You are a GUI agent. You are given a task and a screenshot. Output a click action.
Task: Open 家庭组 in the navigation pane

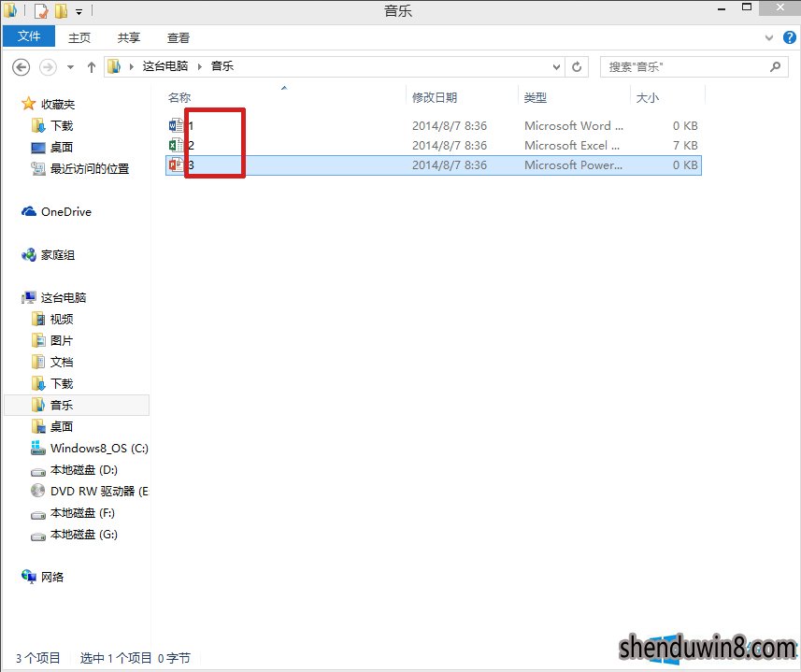click(x=48, y=255)
